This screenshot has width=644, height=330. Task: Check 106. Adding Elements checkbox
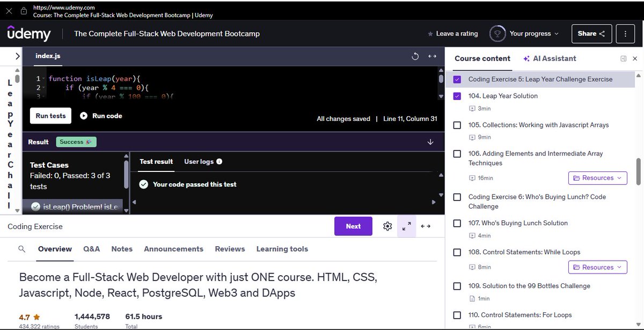click(x=457, y=154)
